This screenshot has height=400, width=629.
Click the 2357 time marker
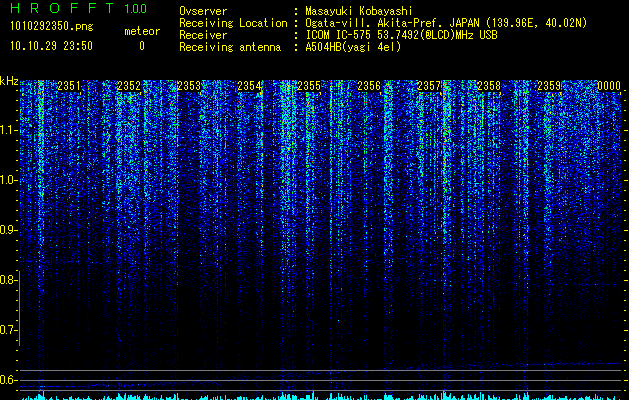click(x=429, y=86)
